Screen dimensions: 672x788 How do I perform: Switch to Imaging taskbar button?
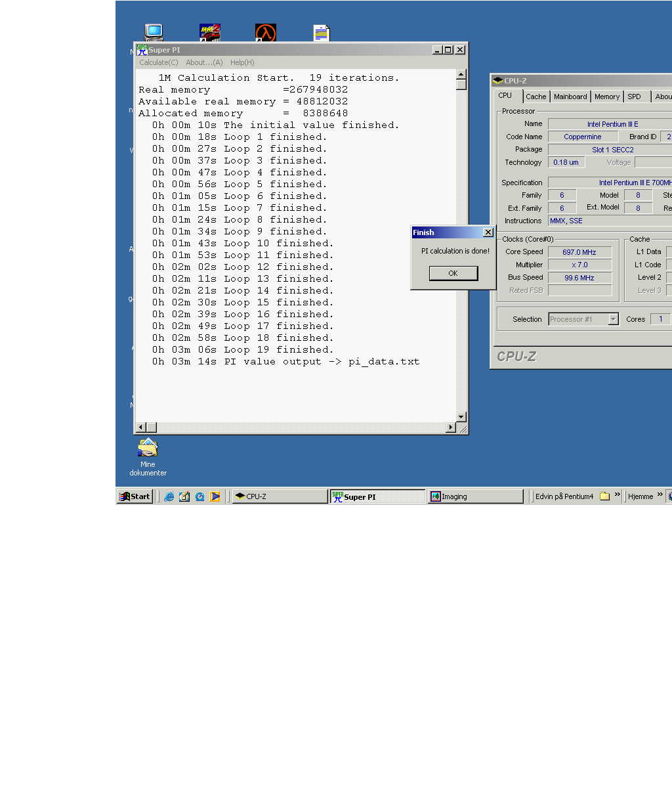point(476,496)
